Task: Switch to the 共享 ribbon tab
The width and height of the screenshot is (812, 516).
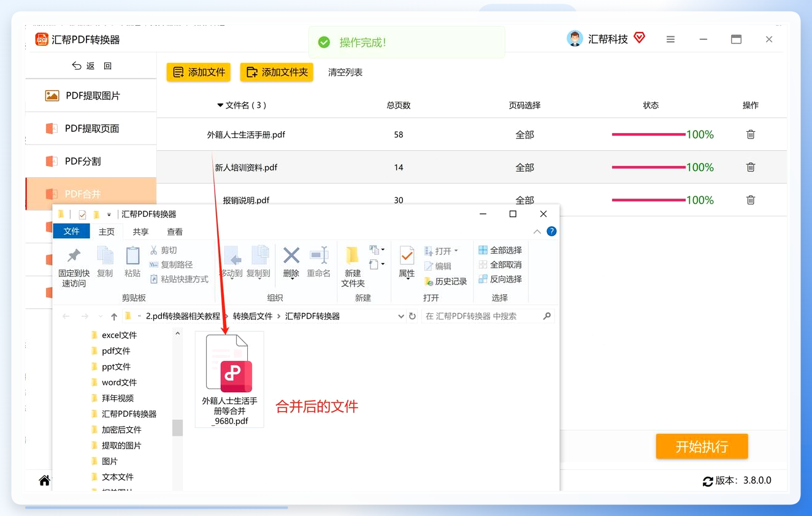Action: pyautogui.click(x=140, y=232)
